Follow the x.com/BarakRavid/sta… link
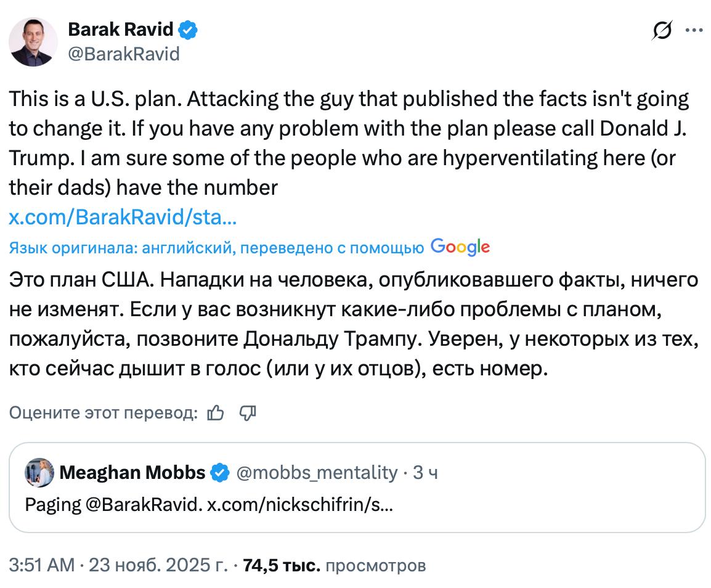Viewport: 711px width, 588px height. pos(123,217)
